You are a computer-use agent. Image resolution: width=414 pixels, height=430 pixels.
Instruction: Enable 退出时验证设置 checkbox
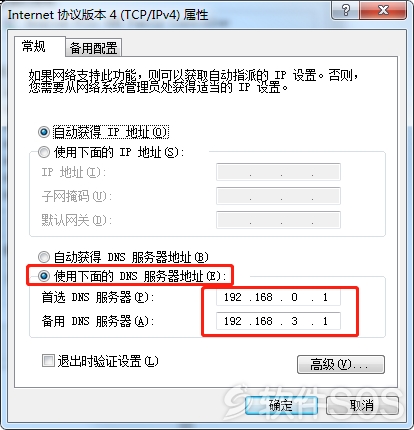[x=48, y=361]
